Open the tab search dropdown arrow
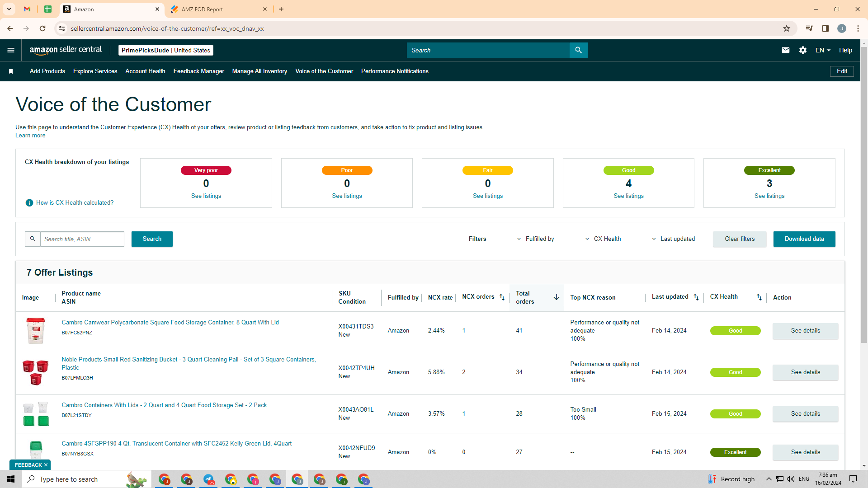This screenshot has height=488, width=868. point(9,9)
